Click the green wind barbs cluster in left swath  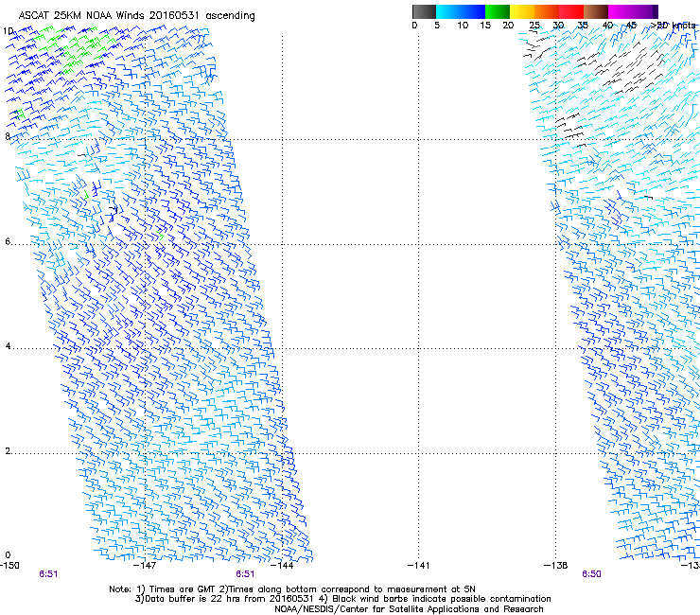(74, 49)
